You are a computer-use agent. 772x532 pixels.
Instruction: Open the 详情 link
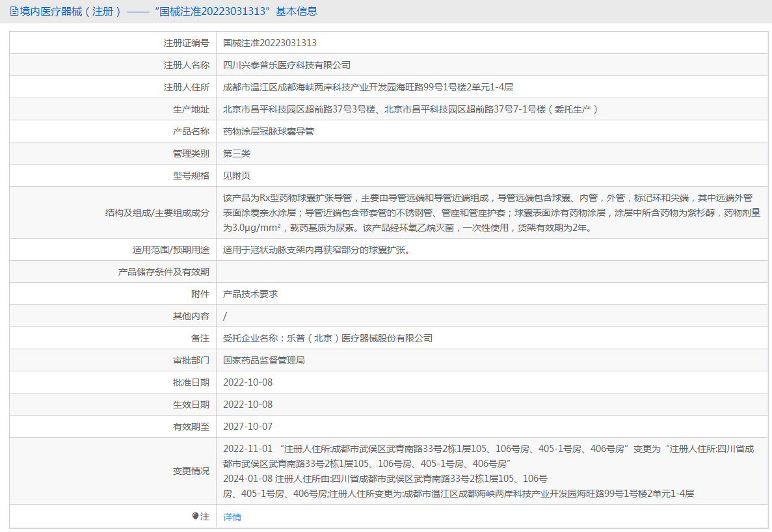click(232, 517)
